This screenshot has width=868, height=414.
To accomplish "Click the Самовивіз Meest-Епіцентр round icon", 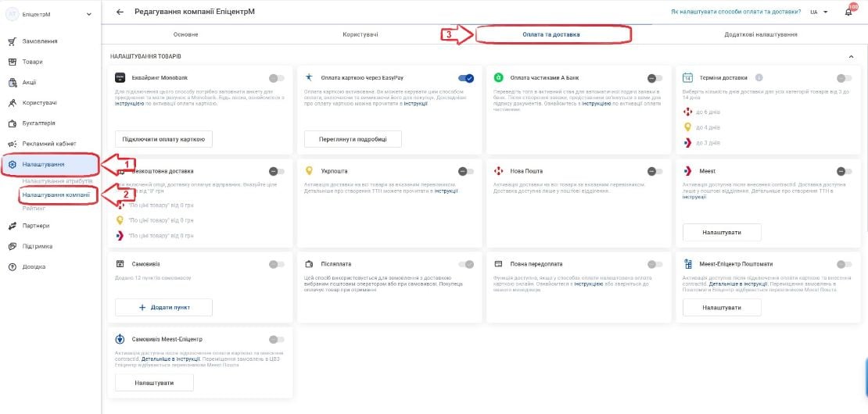I will point(120,339).
